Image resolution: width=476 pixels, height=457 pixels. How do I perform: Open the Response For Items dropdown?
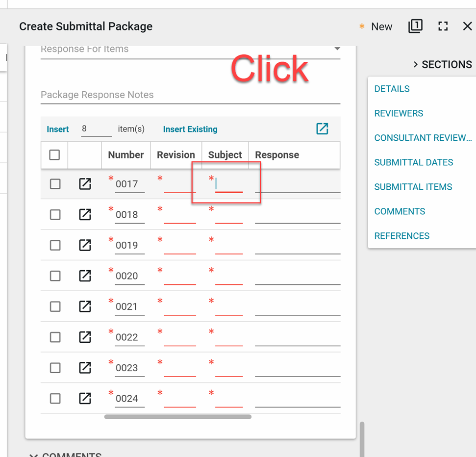[337, 49]
